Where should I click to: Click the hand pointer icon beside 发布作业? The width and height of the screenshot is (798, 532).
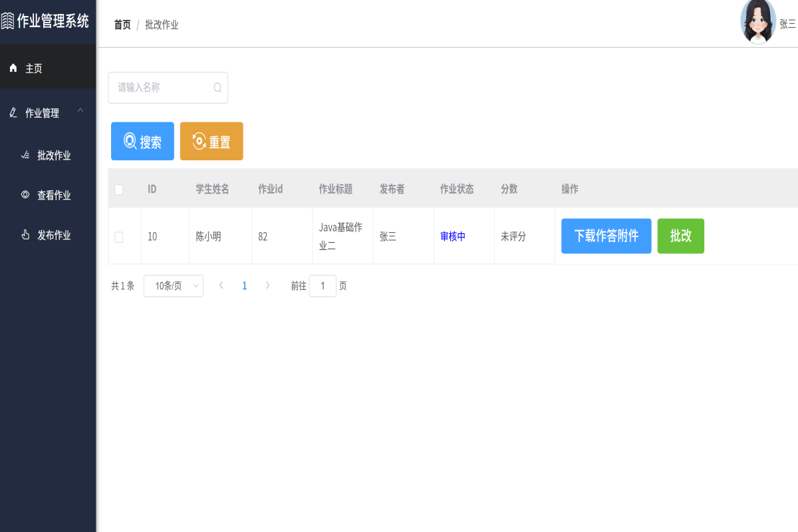pyautogui.click(x=25, y=235)
